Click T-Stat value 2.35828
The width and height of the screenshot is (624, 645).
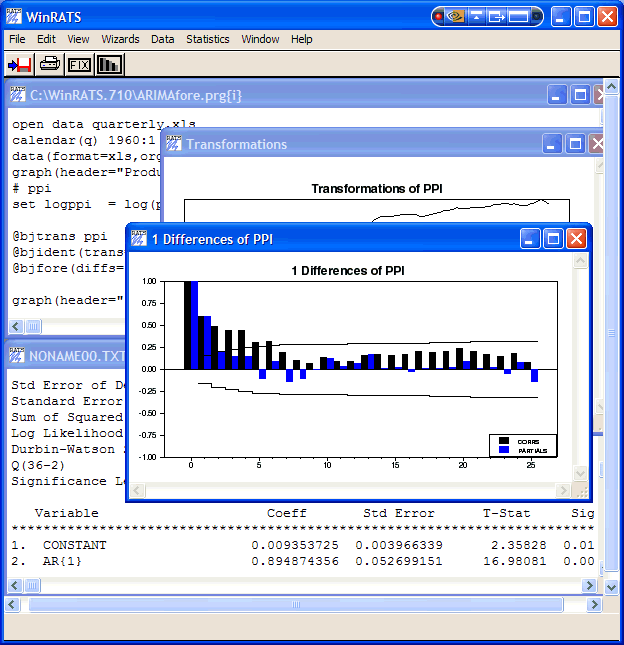click(x=519, y=545)
